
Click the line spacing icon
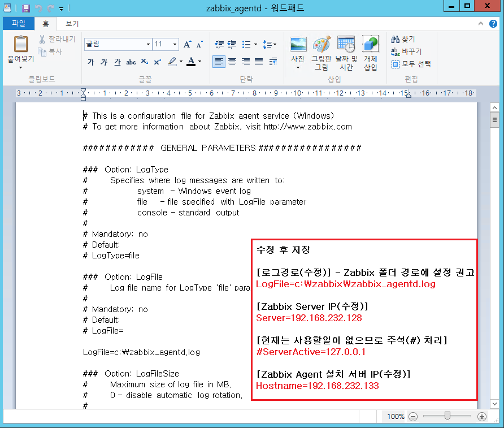pyautogui.click(x=267, y=44)
